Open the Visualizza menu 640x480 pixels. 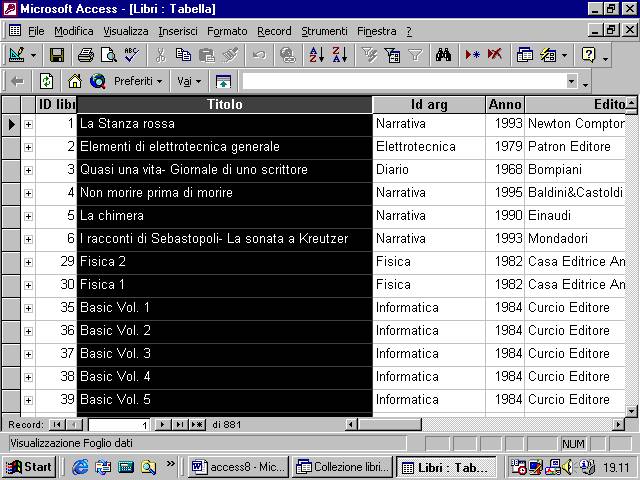tap(126, 31)
